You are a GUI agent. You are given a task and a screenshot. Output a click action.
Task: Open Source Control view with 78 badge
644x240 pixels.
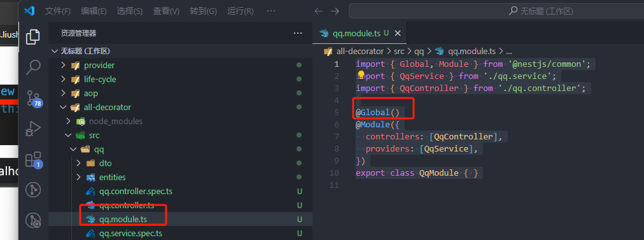[x=34, y=99]
